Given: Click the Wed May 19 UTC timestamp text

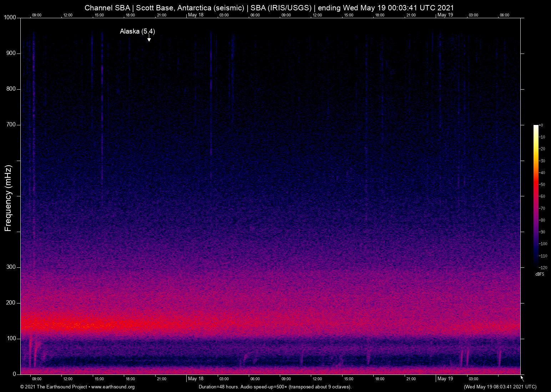Looking at the screenshot, I should coord(500,387).
